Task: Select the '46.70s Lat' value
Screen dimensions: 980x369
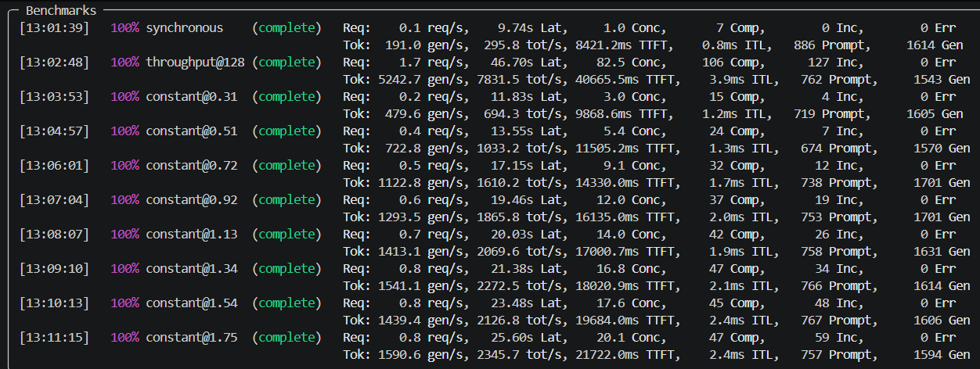Action: tap(528, 63)
